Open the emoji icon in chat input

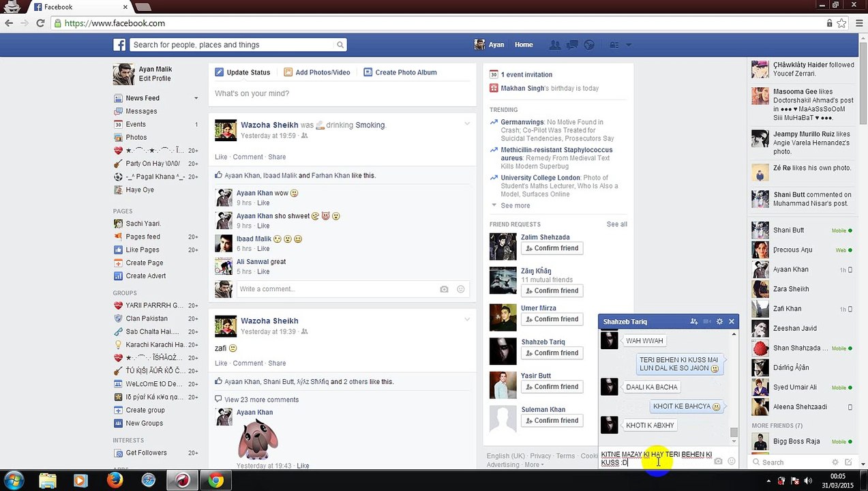(x=732, y=462)
